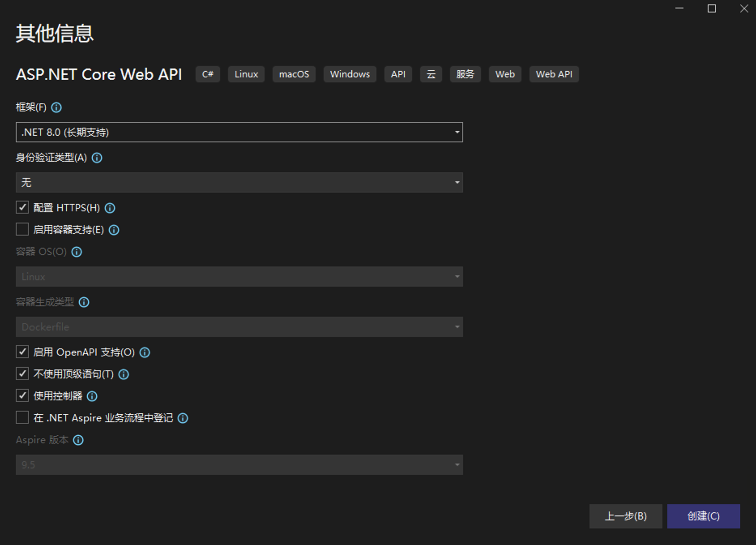
Task: Open the 容器生成类型 Dockerfile dropdown
Action: [x=457, y=326]
